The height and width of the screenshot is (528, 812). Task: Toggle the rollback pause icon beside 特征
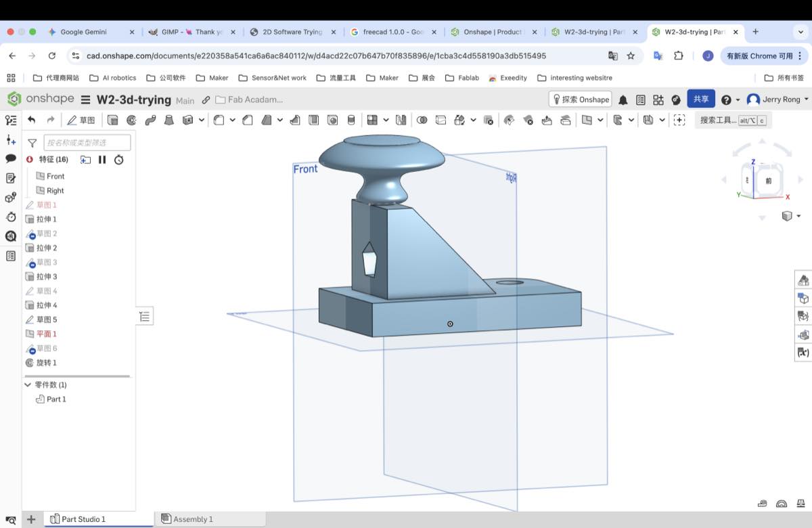click(102, 160)
